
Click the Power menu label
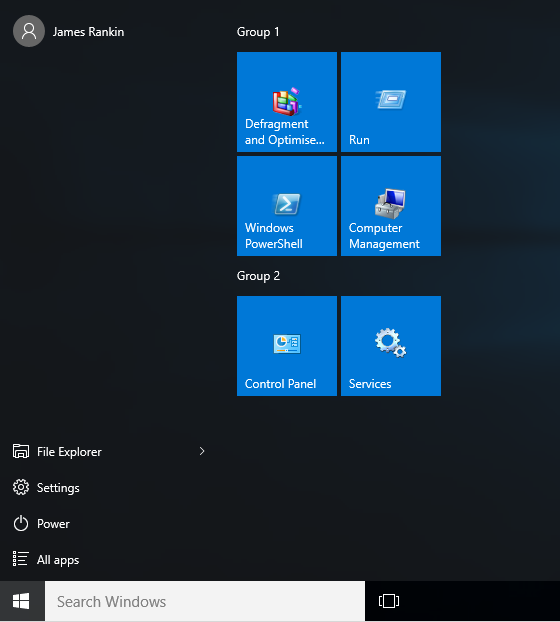tap(53, 524)
